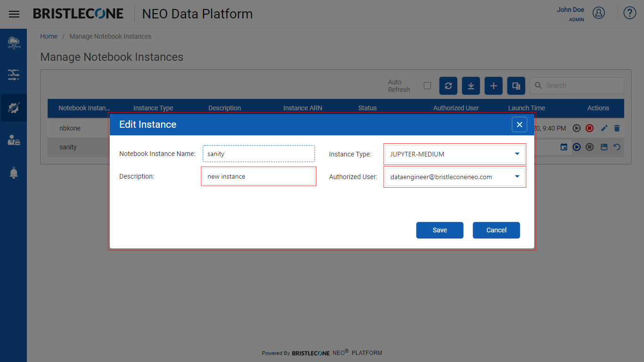Click the Search box in table toolbar
The height and width of the screenshot is (362, 644).
pyautogui.click(x=577, y=86)
